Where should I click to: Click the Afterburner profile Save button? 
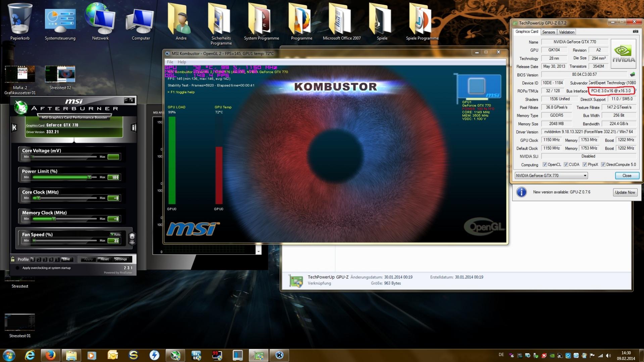point(66,259)
